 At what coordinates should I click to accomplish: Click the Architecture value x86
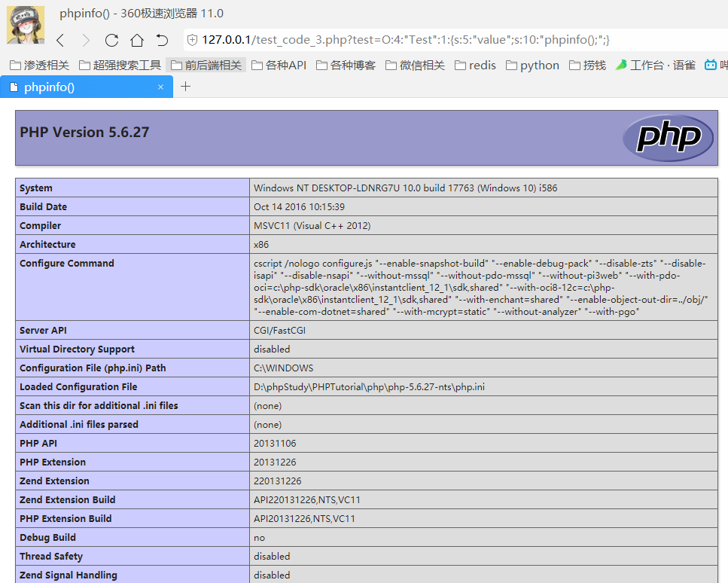261,244
